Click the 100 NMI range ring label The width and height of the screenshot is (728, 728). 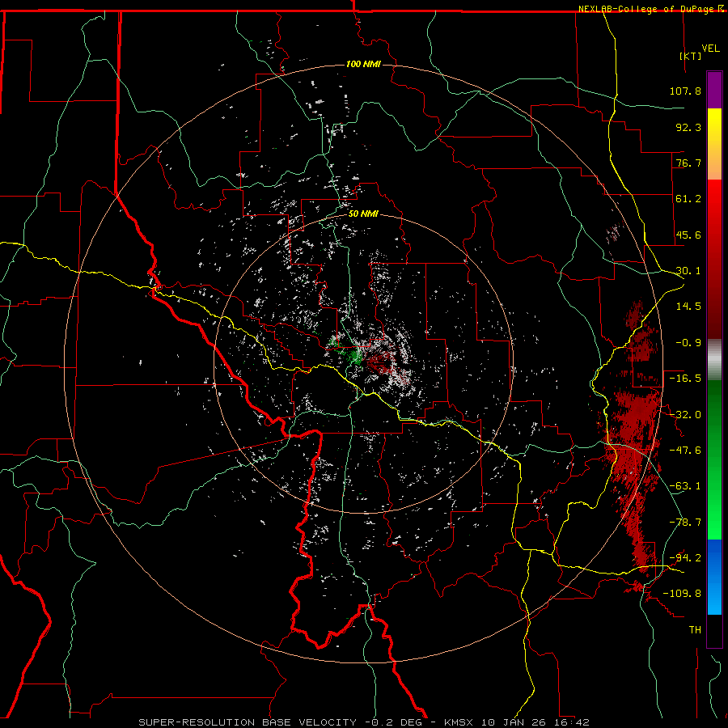[x=363, y=64]
